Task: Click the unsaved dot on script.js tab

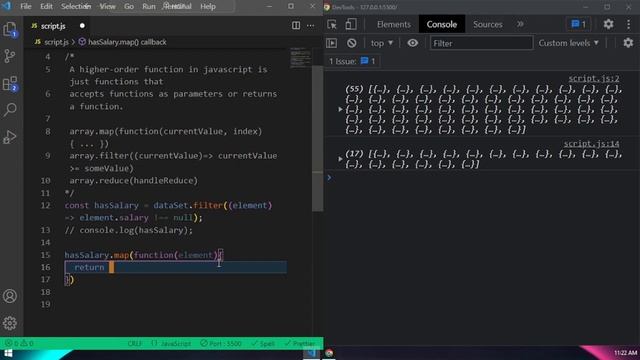Action: pyautogui.click(x=82, y=26)
